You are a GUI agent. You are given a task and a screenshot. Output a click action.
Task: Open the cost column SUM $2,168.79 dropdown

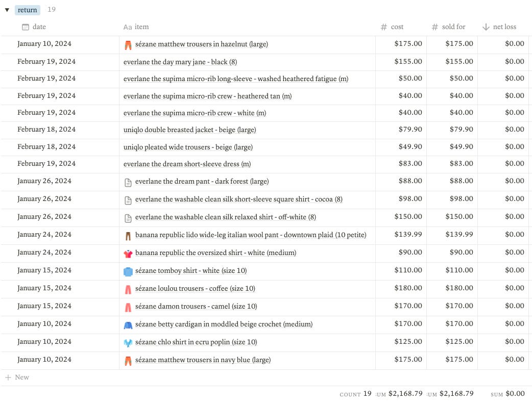coord(399,394)
